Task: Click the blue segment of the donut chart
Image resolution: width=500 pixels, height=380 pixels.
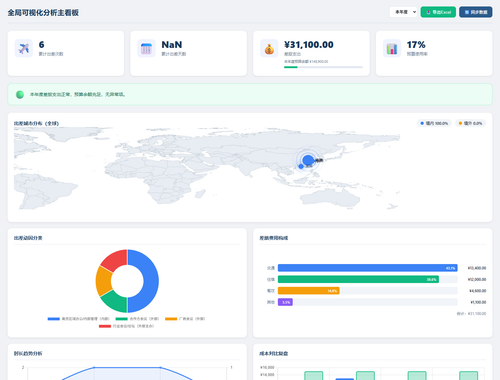Action: [151, 281]
